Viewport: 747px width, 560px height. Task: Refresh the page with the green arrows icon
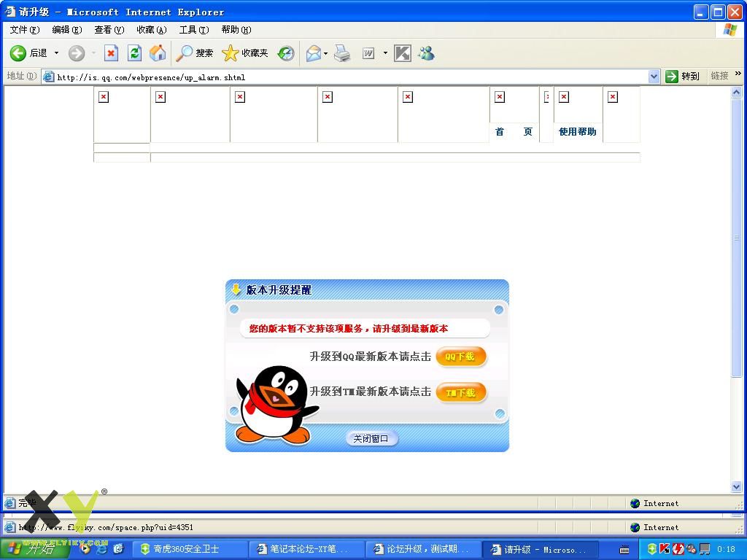point(135,52)
